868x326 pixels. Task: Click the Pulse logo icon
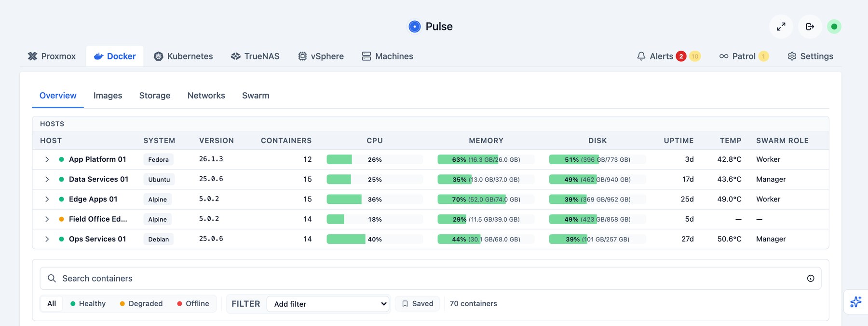point(414,27)
